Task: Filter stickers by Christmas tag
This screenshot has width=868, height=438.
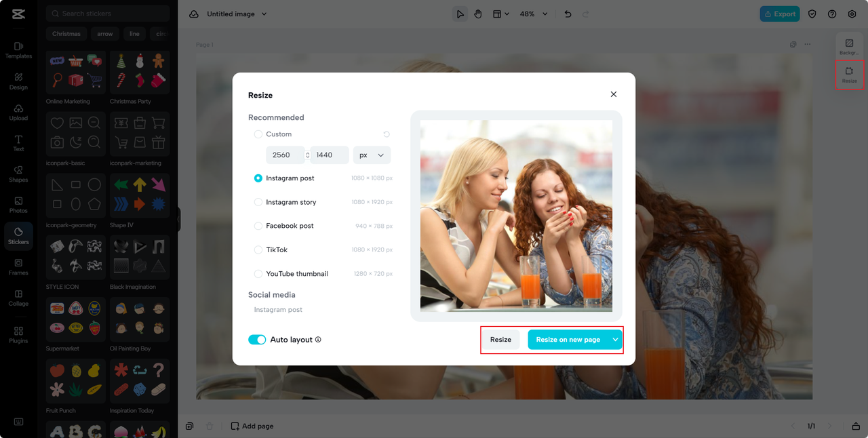Action: tap(66, 34)
